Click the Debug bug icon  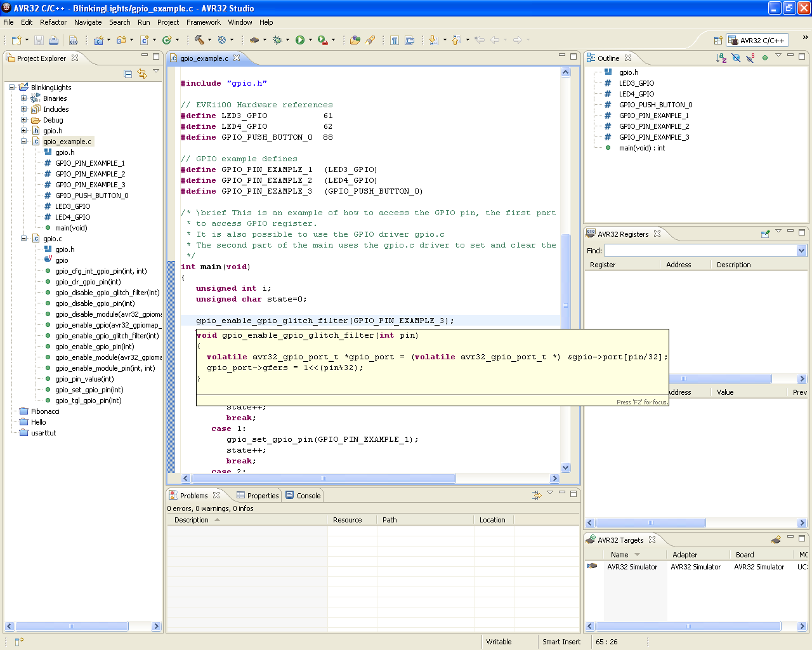(x=277, y=40)
